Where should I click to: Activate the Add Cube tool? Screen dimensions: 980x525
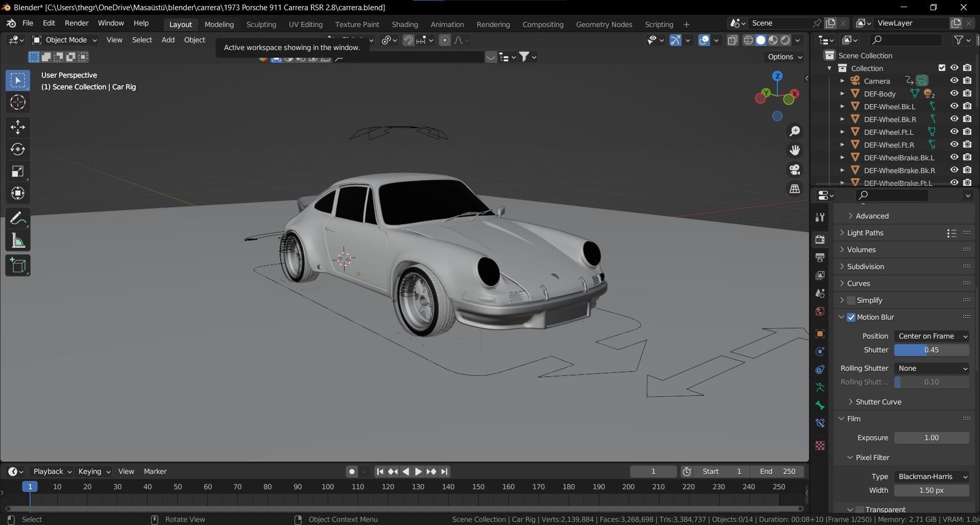[x=18, y=266]
